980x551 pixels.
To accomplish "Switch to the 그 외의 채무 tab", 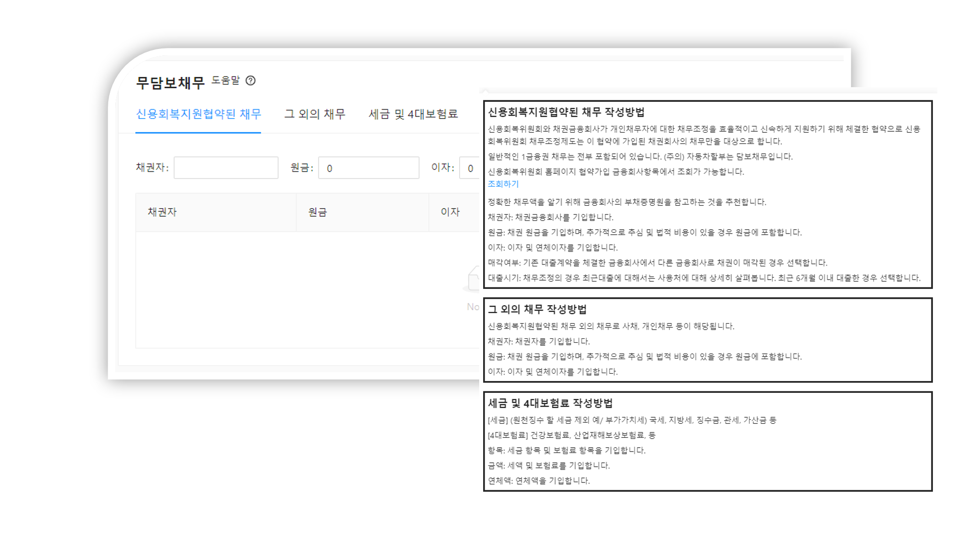I will click(x=315, y=114).
